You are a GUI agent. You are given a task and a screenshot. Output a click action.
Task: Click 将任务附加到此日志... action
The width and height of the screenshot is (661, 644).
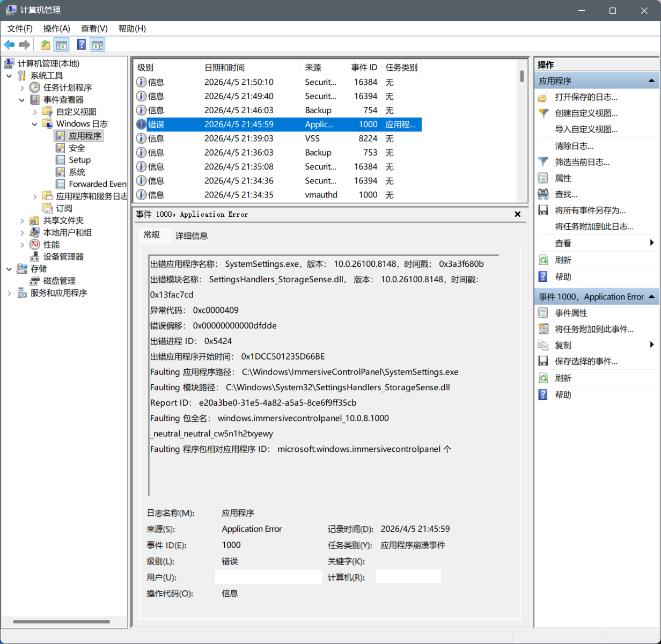594,226
